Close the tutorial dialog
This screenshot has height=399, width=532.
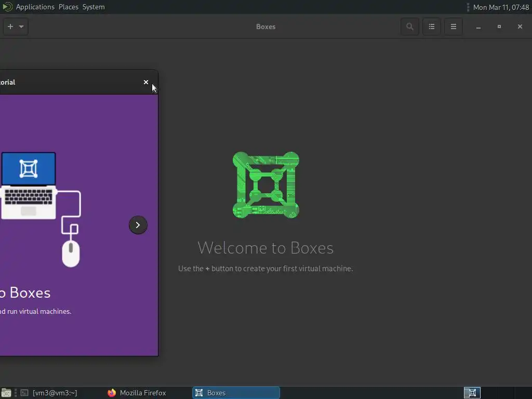click(x=146, y=82)
